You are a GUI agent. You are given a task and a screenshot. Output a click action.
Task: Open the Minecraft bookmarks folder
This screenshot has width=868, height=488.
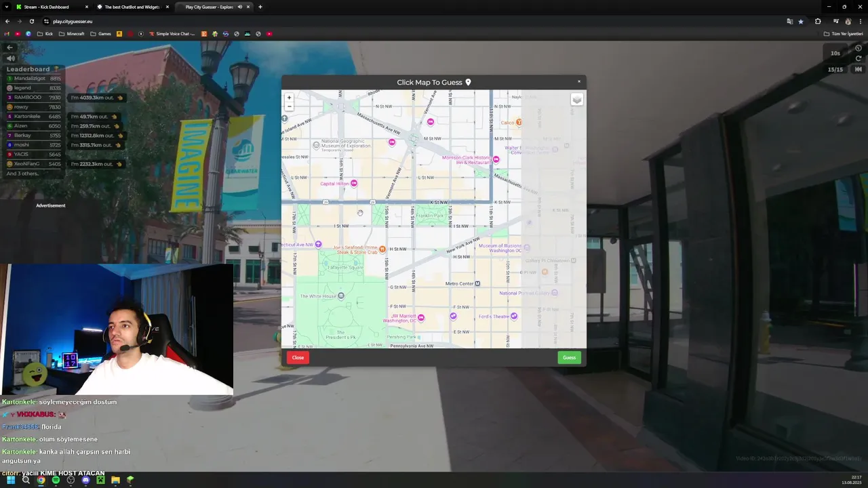tap(71, 33)
